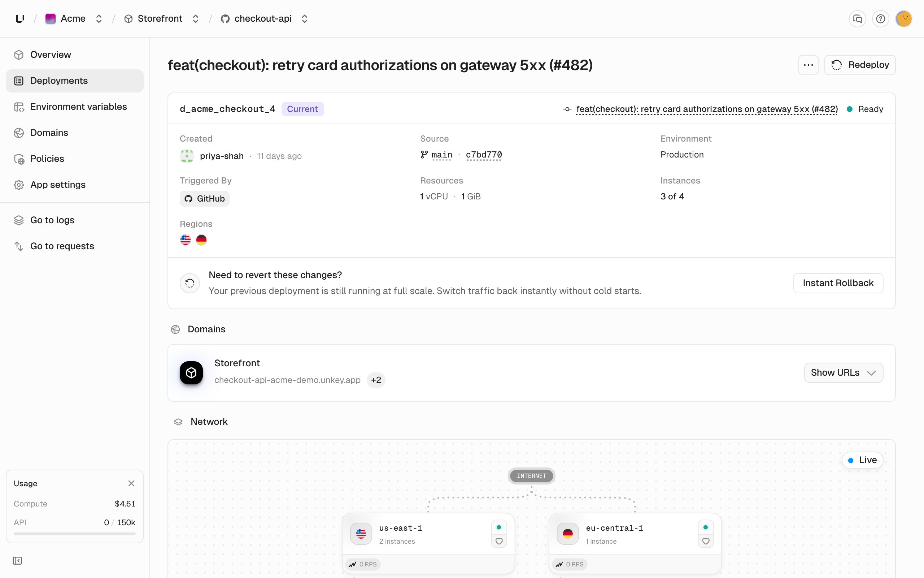924x578 pixels.
Task: Click the Current deployment badge
Action: pos(302,109)
